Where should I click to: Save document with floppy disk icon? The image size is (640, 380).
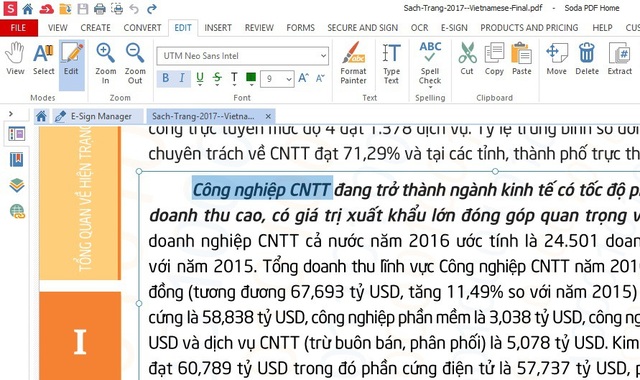[x=83, y=9]
